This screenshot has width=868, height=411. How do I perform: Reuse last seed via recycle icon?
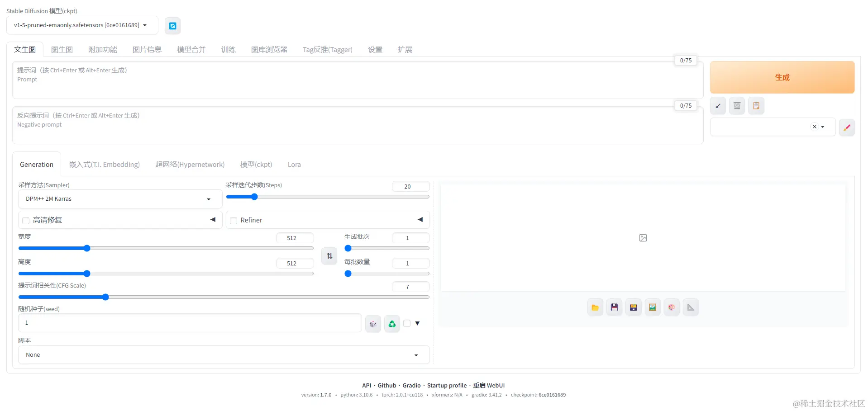tap(391, 323)
